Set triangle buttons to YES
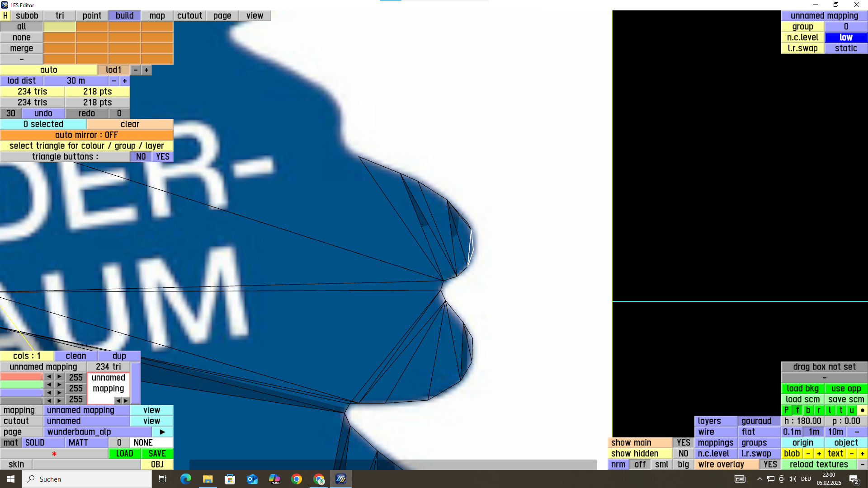The width and height of the screenshot is (868, 488). tap(163, 157)
